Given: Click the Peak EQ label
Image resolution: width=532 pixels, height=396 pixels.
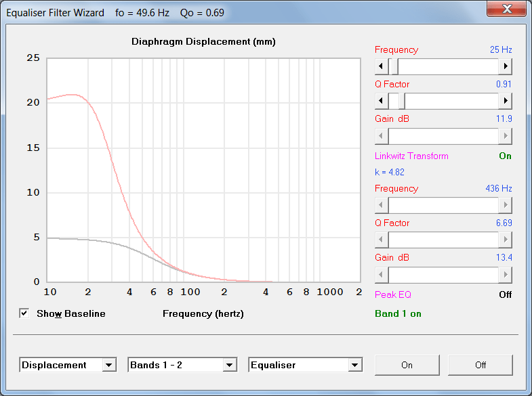Looking at the screenshot, I should click(x=393, y=294).
